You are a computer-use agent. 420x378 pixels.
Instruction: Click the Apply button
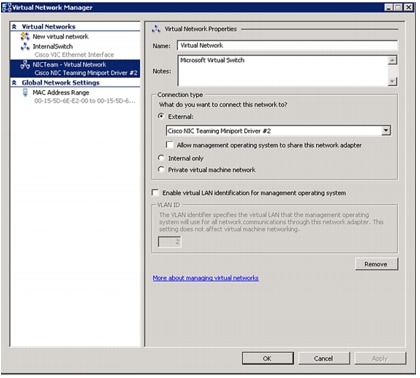click(x=380, y=358)
